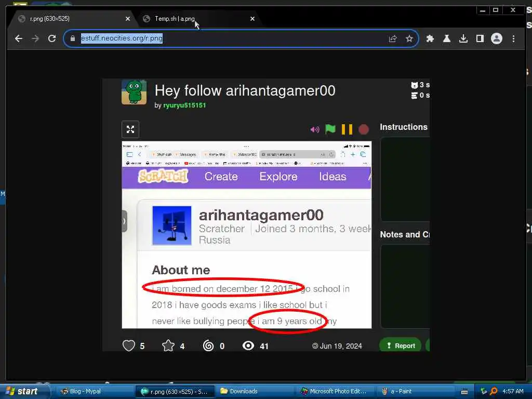Click the keyboard icon in the system tray
This screenshot has height=399, width=532.
(464, 392)
